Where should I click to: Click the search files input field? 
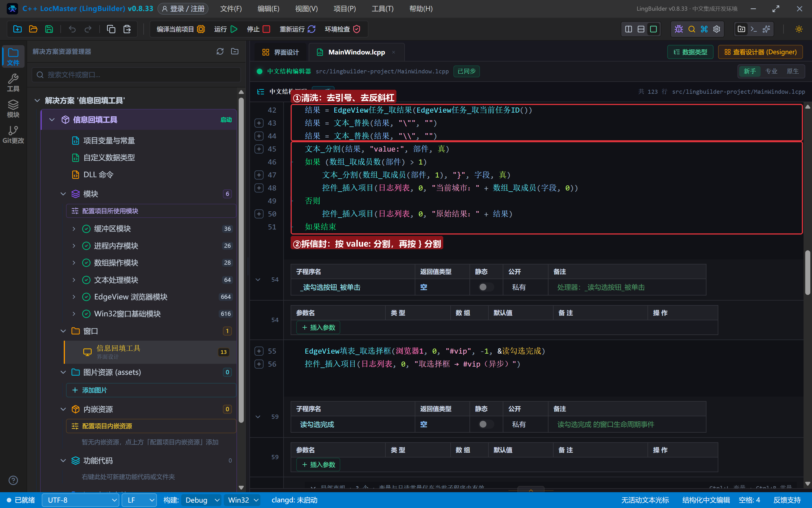(136, 75)
